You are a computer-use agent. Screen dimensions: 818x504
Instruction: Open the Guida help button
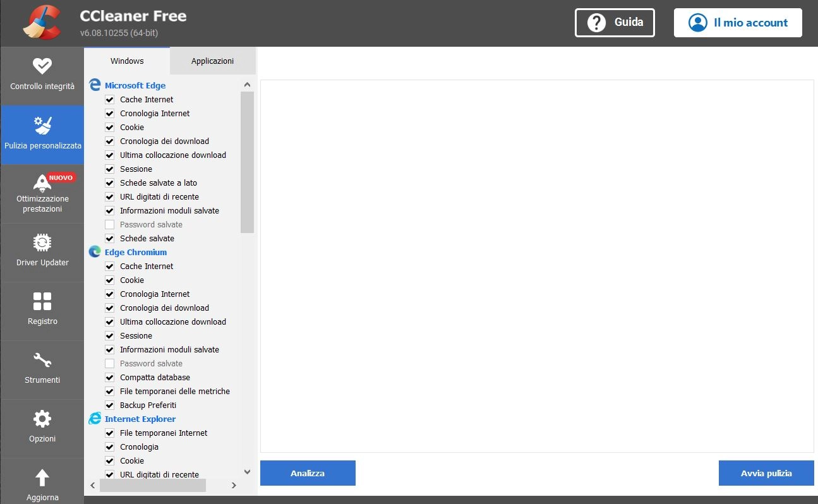pos(615,23)
